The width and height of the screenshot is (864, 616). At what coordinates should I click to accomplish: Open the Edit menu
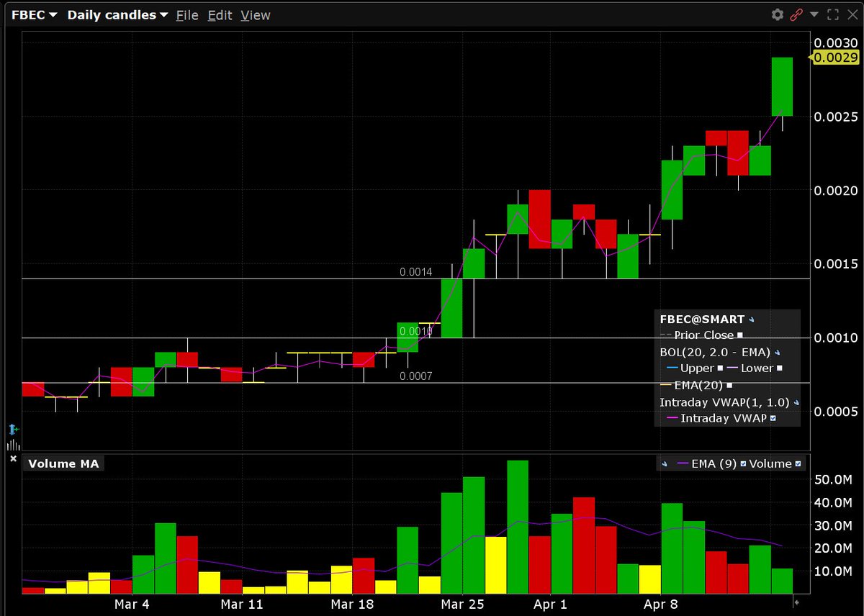(x=220, y=14)
